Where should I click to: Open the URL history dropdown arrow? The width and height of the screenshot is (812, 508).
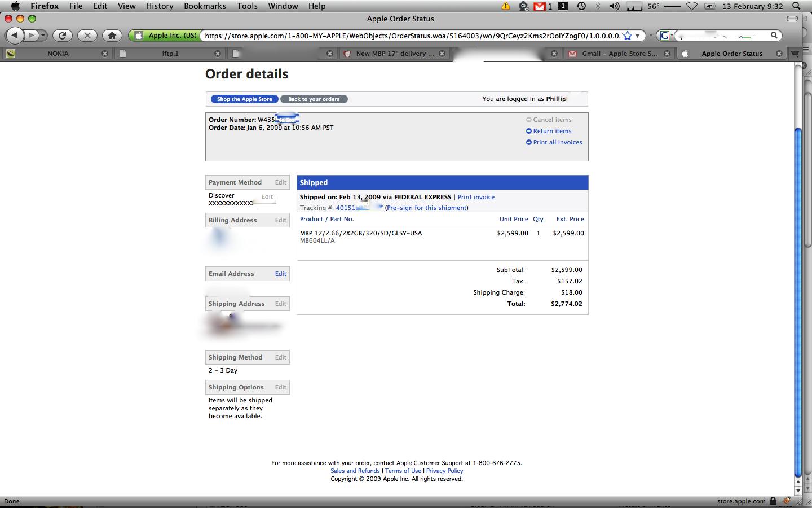[x=638, y=36]
